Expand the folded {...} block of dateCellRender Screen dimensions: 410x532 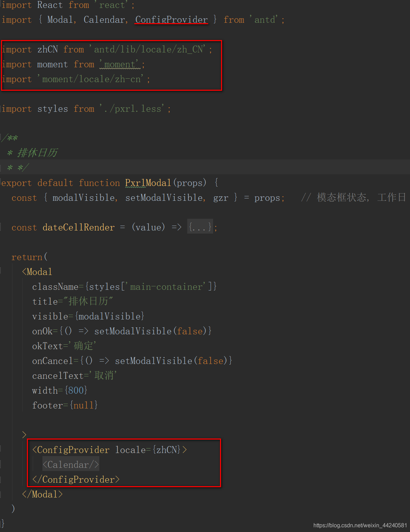pos(200,227)
